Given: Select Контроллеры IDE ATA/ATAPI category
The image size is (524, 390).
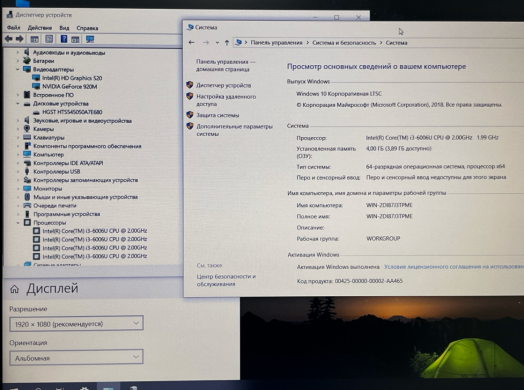Looking at the screenshot, I should pos(68,163).
